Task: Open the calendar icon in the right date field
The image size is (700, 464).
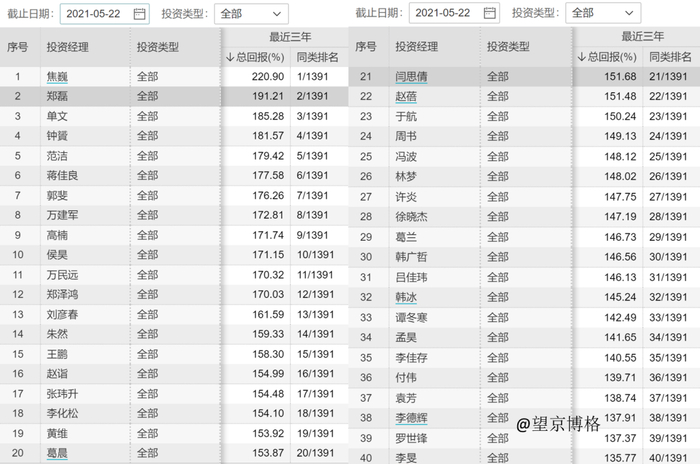Action: 489,13
